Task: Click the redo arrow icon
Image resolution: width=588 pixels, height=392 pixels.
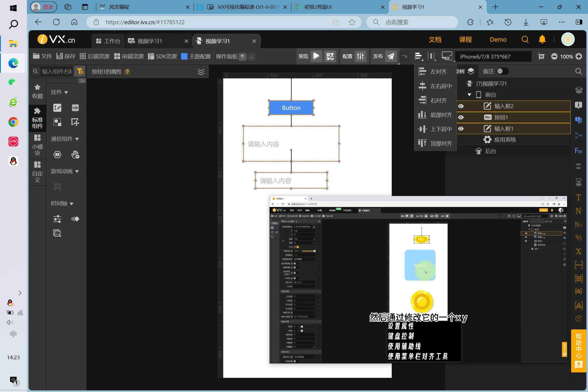Action: [x=404, y=56]
